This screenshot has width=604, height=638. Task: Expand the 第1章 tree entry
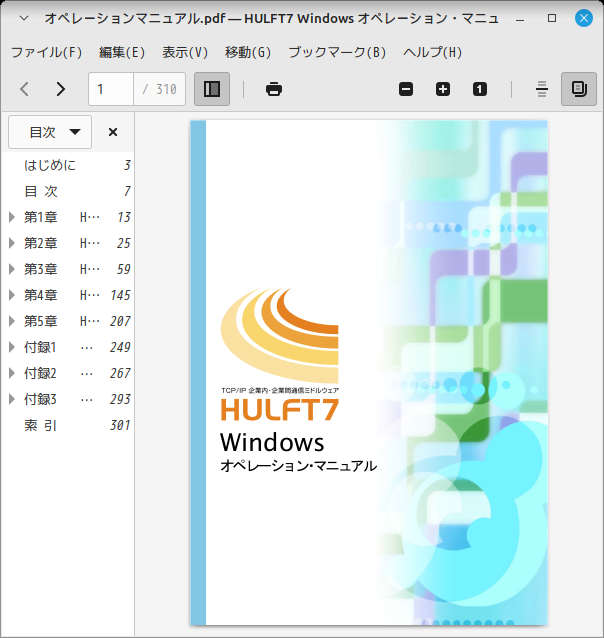[x=12, y=217]
